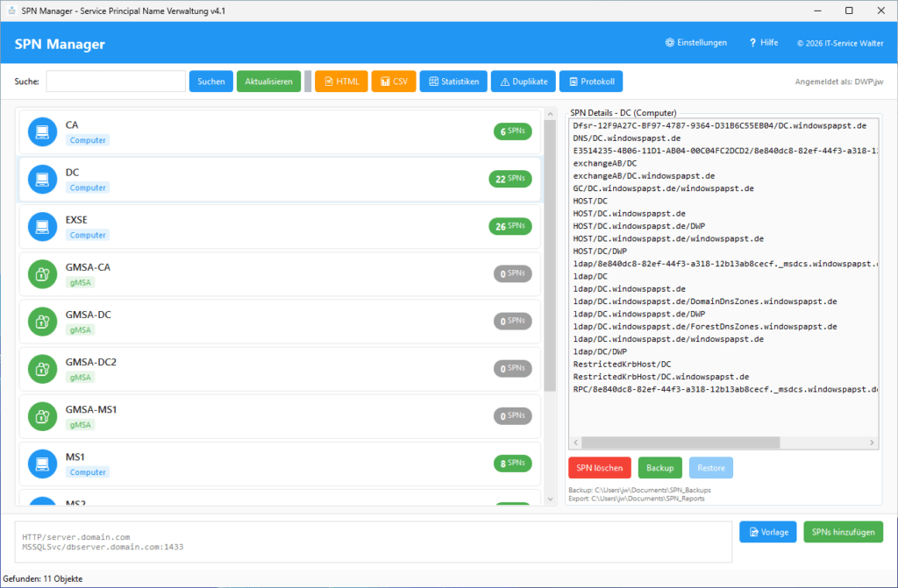The width and height of the screenshot is (898, 588).
Task: Click inside the Suche search field
Action: pyautogui.click(x=114, y=81)
